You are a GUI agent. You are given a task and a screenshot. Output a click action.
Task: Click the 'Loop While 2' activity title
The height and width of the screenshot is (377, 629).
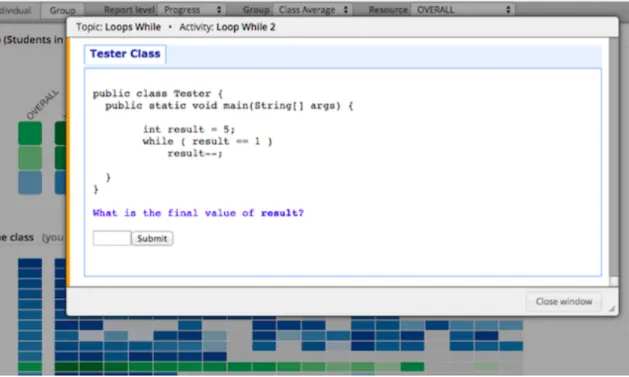(246, 27)
